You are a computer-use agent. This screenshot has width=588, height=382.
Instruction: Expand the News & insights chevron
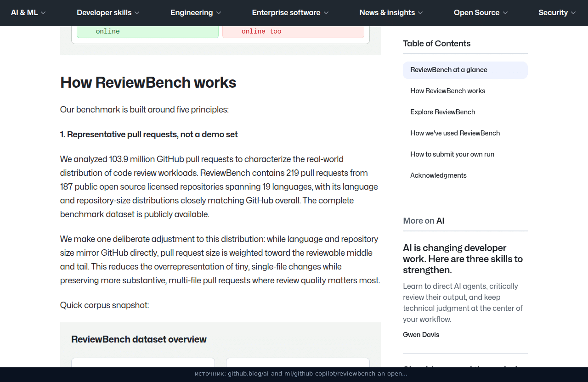tap(420, 13)
